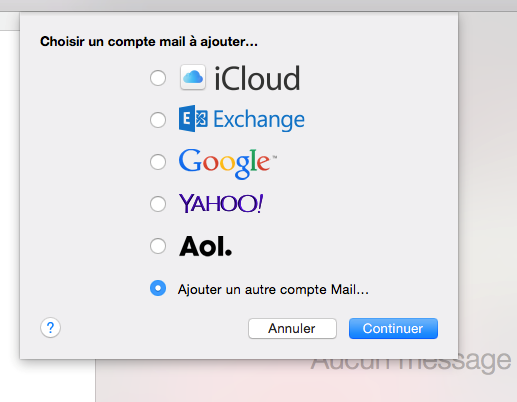Select the Google radio button
Viewport: 517px width, 402px height.
pos(158,162)
